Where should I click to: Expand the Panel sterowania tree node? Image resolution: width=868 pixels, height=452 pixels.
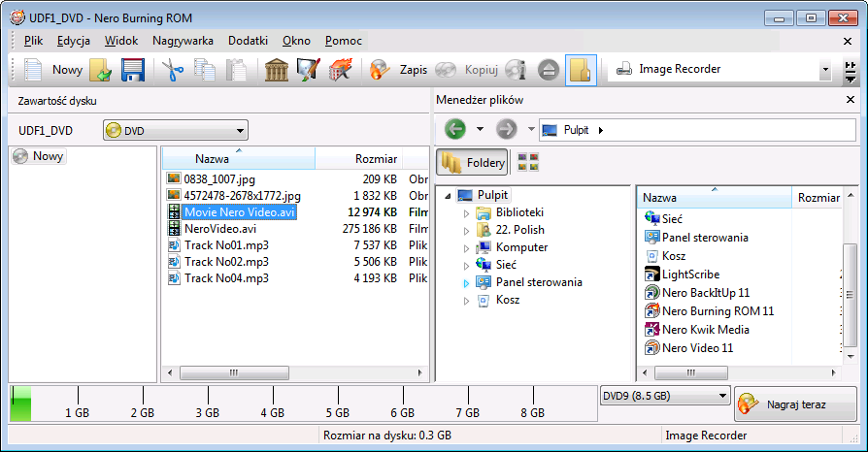tap(466, 283)
